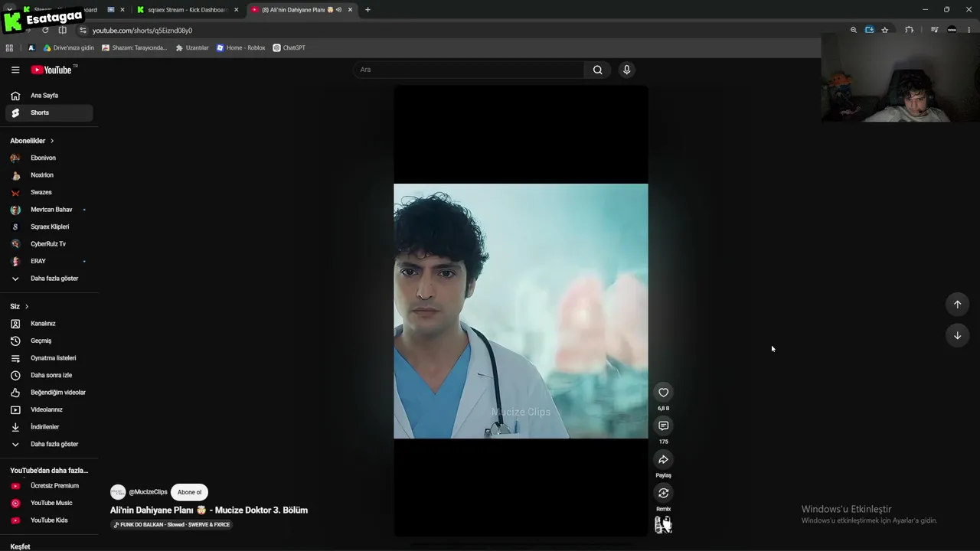Open the Noxirion subscription channel
This screenshot has width=980, height=551.
tap(49, 175)
